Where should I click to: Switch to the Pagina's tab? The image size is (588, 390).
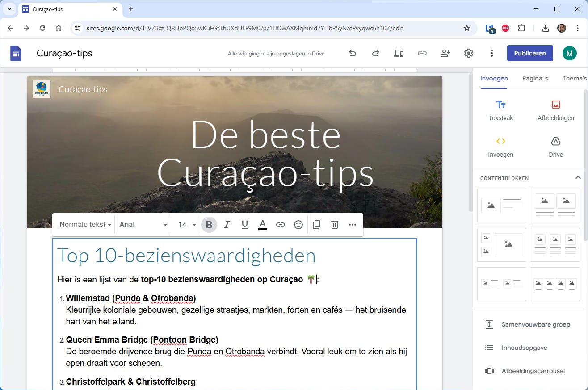[x=535, y=78]
